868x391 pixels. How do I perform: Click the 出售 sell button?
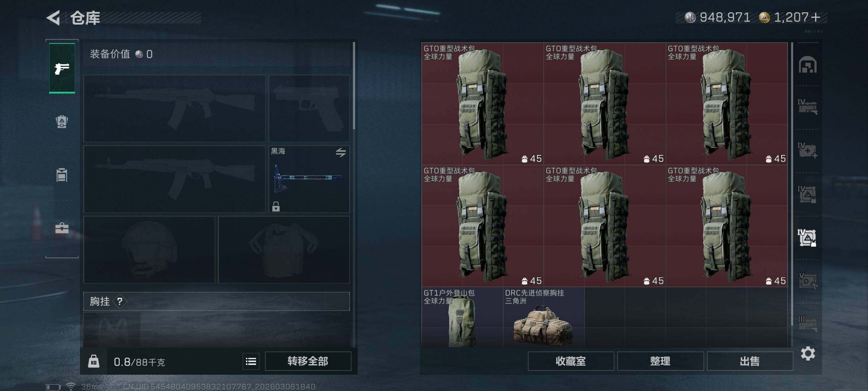750,361
